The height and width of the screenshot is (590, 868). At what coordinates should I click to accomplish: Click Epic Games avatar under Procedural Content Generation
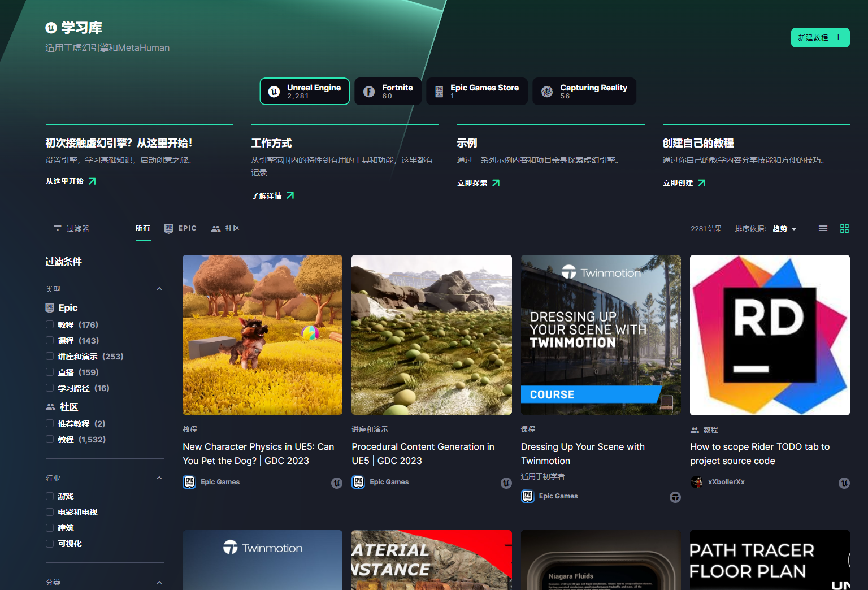point(358,482)
